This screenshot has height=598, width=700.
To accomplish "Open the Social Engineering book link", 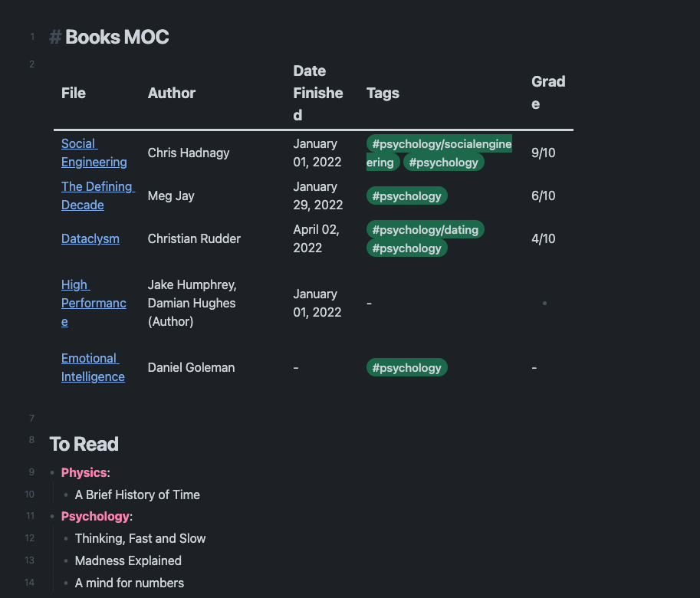I will pos(94,153).
